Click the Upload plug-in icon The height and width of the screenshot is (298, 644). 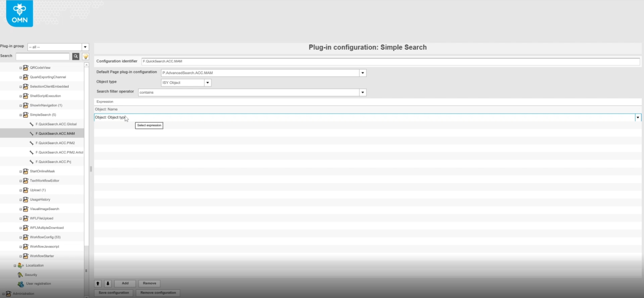pyautogui.click(x=25, y=190)
